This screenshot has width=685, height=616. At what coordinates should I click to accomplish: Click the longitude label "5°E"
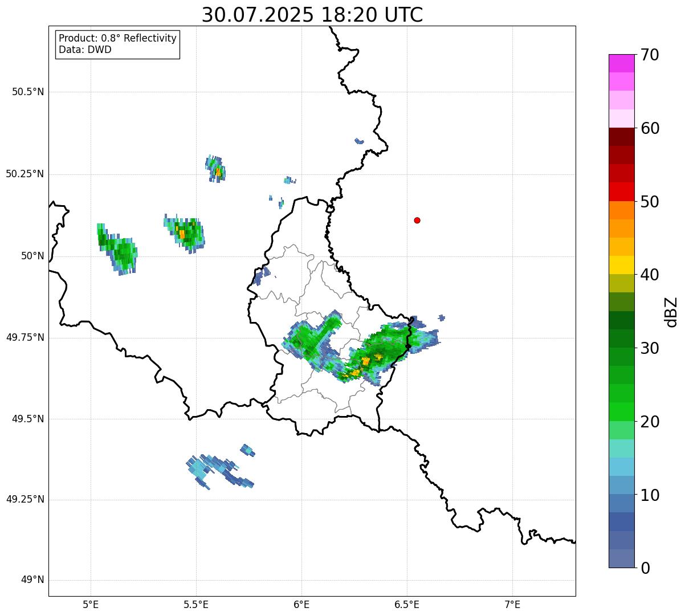coord(91,604)
